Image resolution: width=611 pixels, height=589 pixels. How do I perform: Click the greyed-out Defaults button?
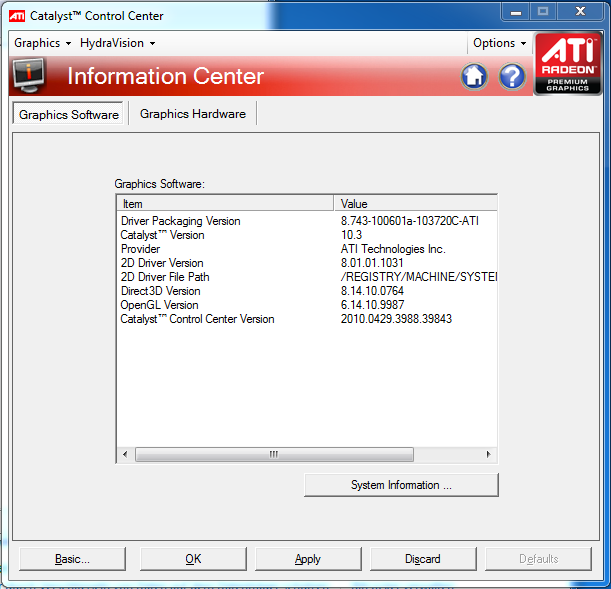[x=538, y=559]
